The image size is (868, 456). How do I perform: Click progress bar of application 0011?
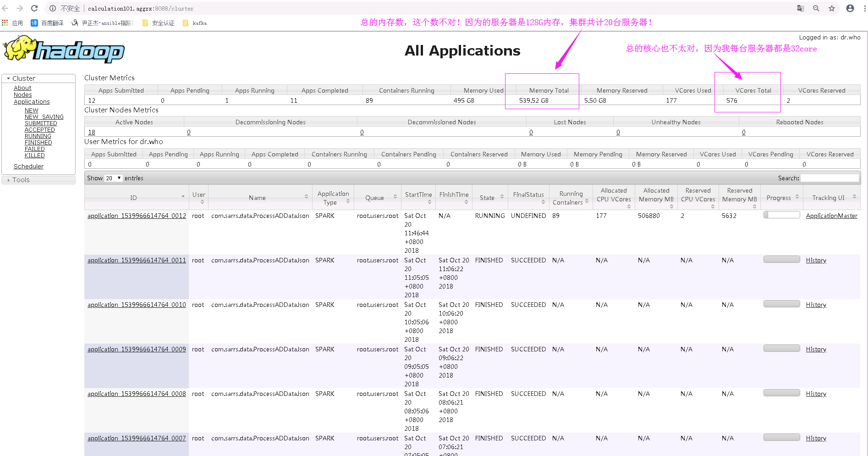click(x=782, y=259)
